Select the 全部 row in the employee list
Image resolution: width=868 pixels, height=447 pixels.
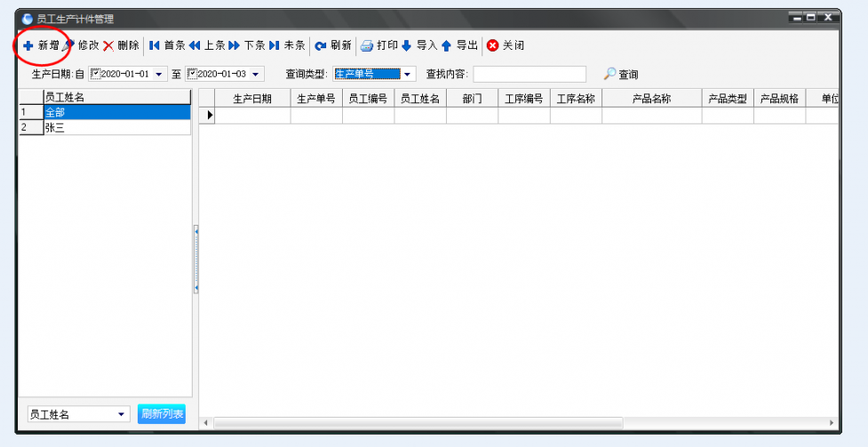(116, 113)
